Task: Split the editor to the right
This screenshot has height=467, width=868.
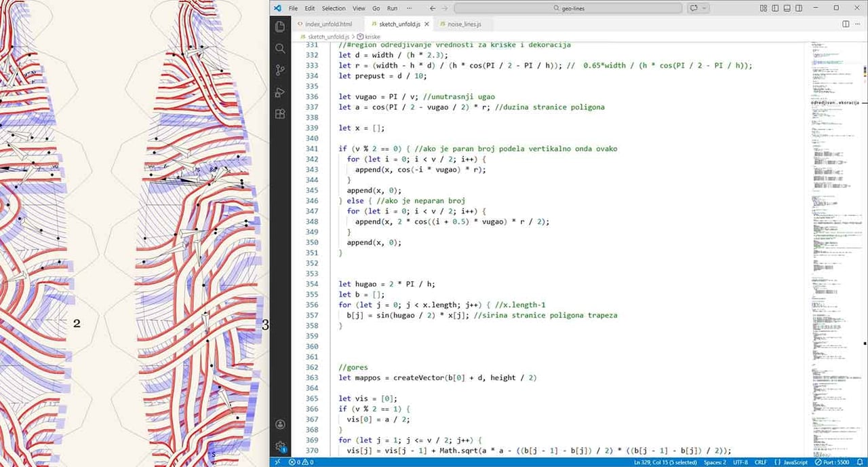Action: [x=846, y=24]
